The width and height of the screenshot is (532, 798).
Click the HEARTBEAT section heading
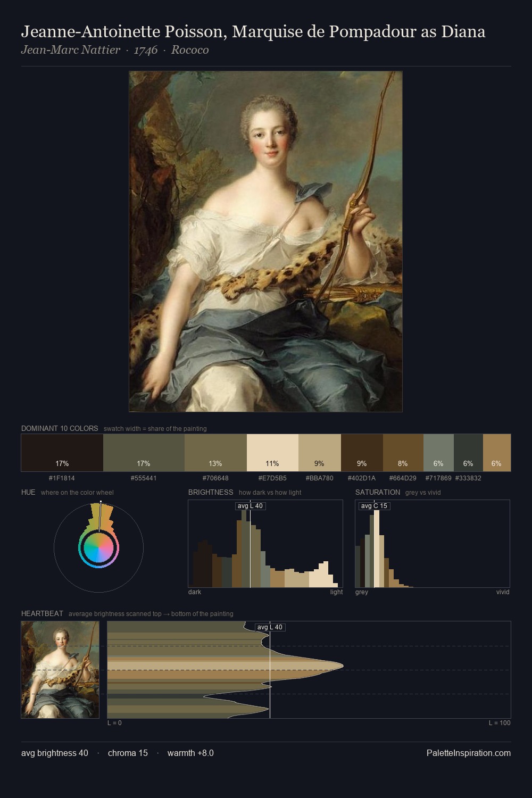(x=42, y=613)
